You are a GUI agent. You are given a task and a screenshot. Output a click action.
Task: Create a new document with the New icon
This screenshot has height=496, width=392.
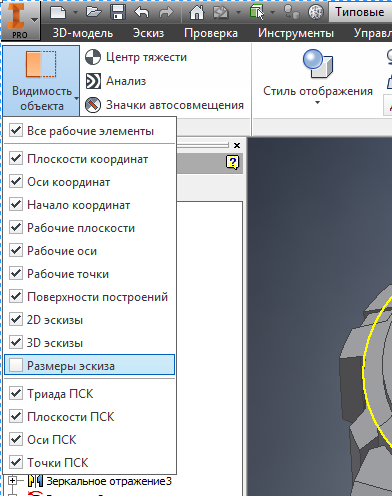pyautogui.click(x=58, y=13)
